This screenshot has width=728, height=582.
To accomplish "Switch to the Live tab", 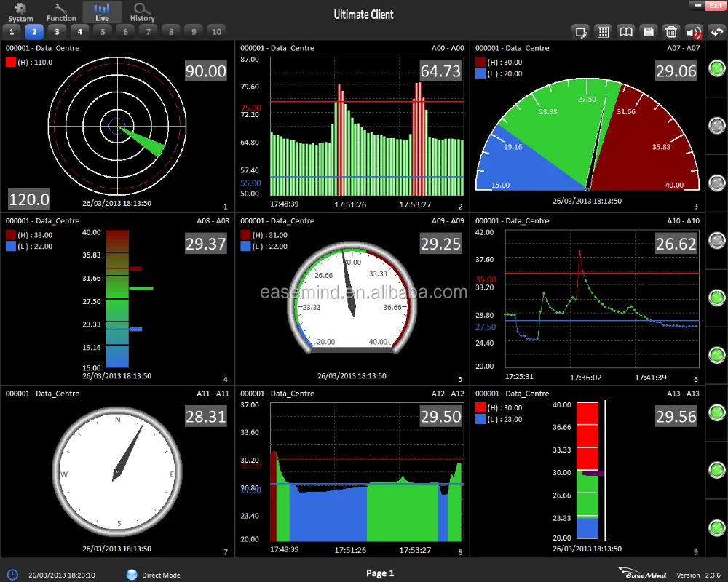I will click(102, 11).
